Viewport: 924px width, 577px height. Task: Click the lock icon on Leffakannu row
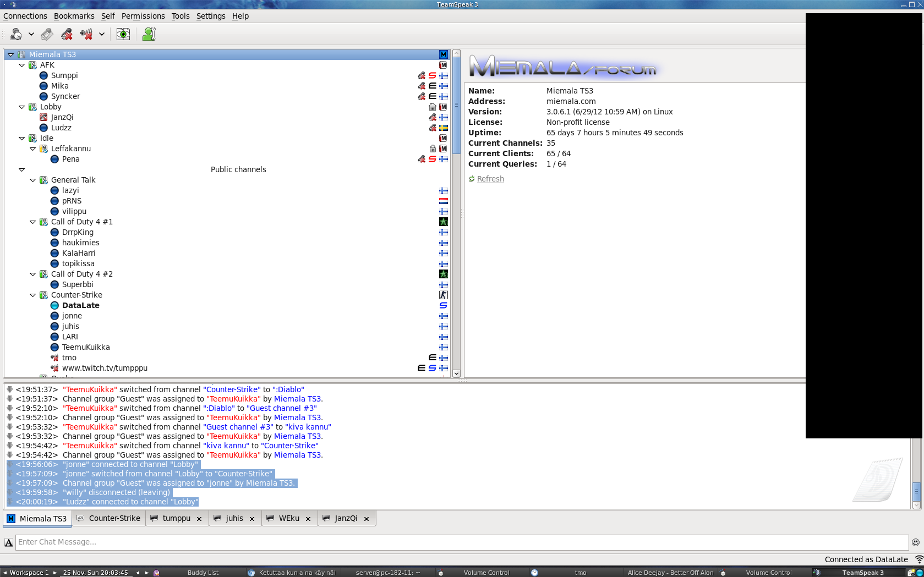click(433, 149)
